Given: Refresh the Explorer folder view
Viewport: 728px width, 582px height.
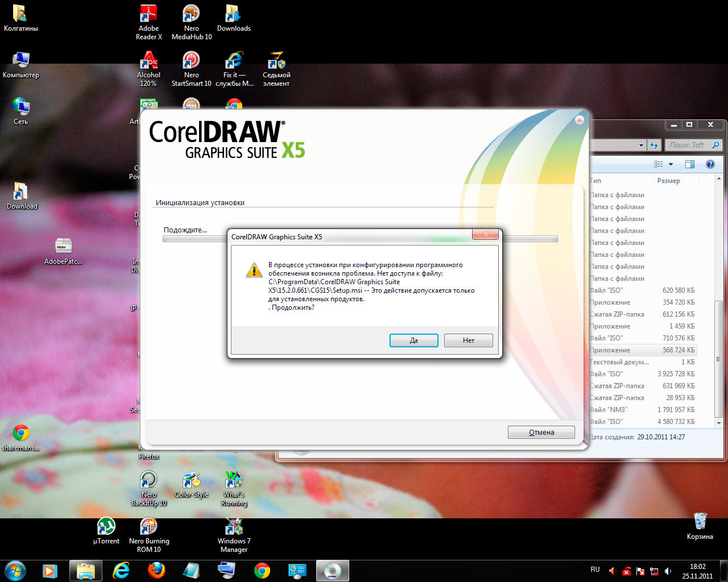Looking at the screenshot, I should coord(655,145).
